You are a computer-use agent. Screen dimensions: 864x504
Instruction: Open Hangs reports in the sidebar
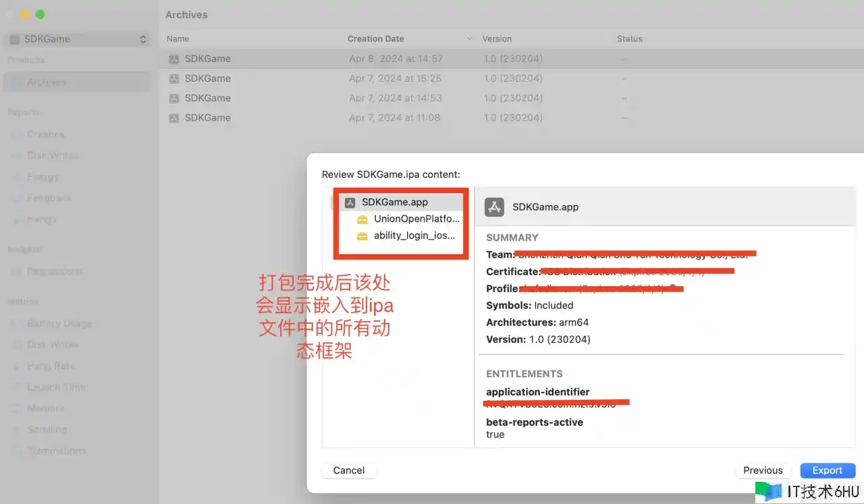tap(42, 219)
